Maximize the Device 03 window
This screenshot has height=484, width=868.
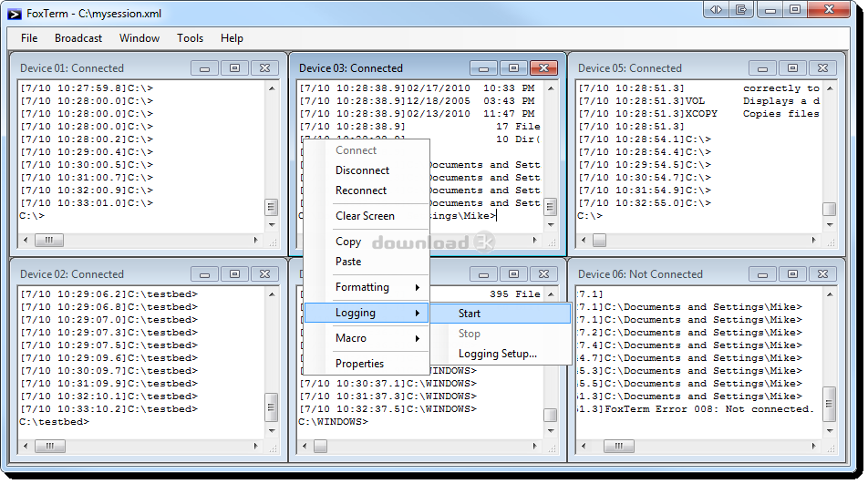click(513, 68)
